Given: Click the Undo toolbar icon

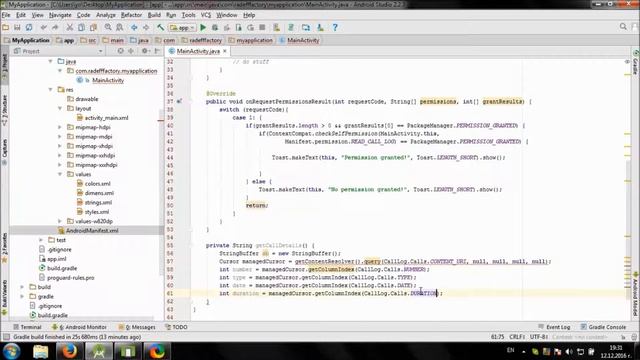Looking at the screenshot, I should [x=43, y=27].
